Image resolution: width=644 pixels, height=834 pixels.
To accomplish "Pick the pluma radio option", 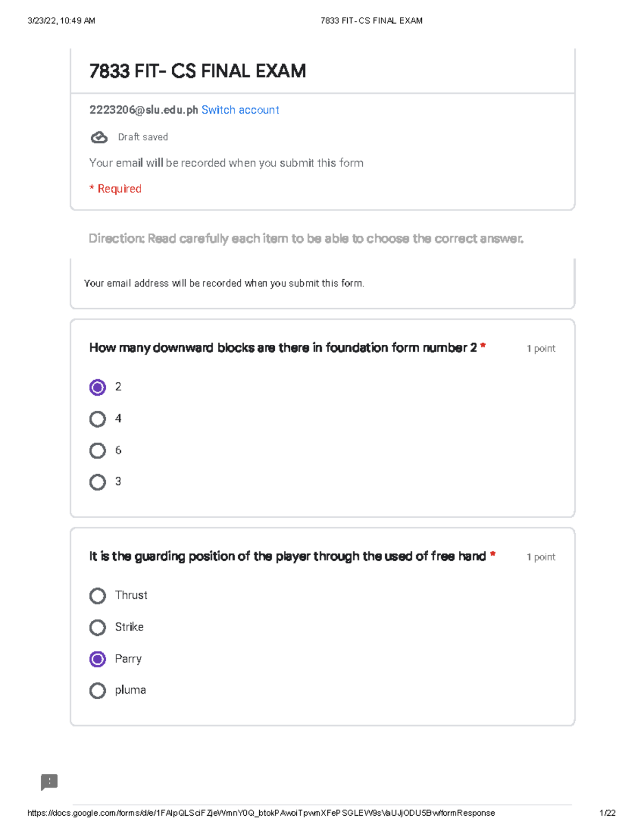I will (x=98, y=690).
